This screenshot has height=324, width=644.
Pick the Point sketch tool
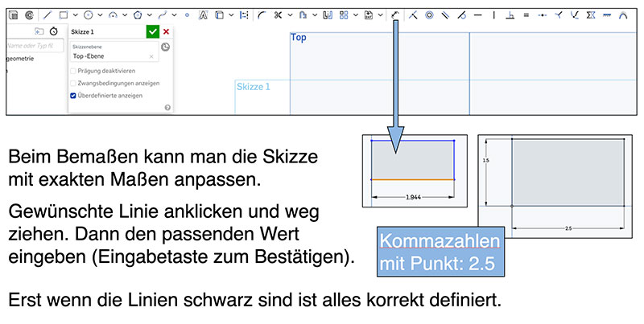coord(187,14)
